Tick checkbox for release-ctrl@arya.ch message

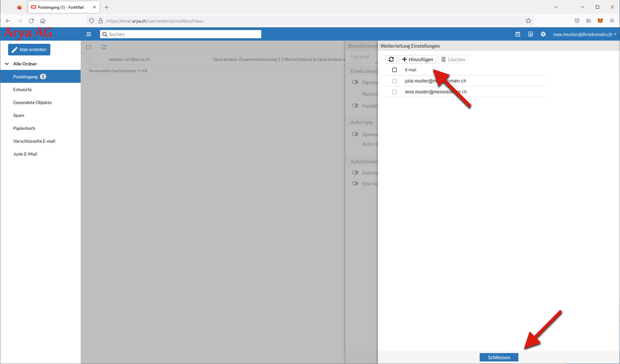pyautogui.click(x=88, y=59)
